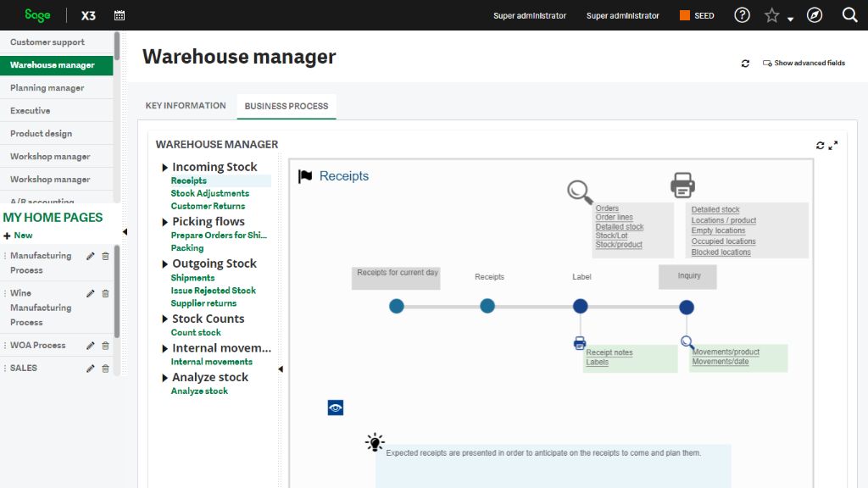The width and height of the screenshot is (868, 488).
Task: Open the Receipt notes link
Action: 609,352
